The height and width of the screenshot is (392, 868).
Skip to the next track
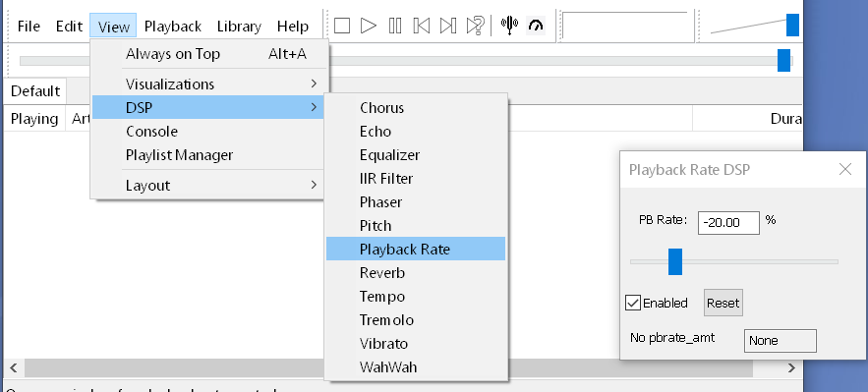[448, 26]
